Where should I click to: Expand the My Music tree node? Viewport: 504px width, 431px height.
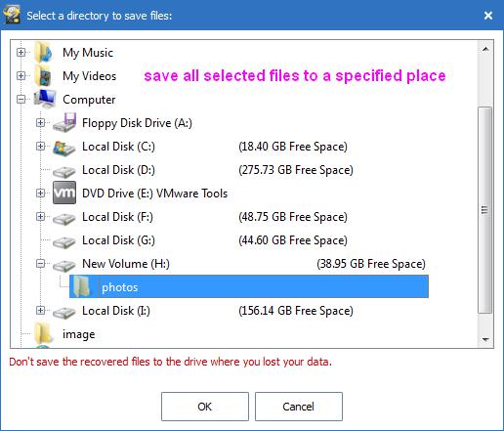point(21,53)
